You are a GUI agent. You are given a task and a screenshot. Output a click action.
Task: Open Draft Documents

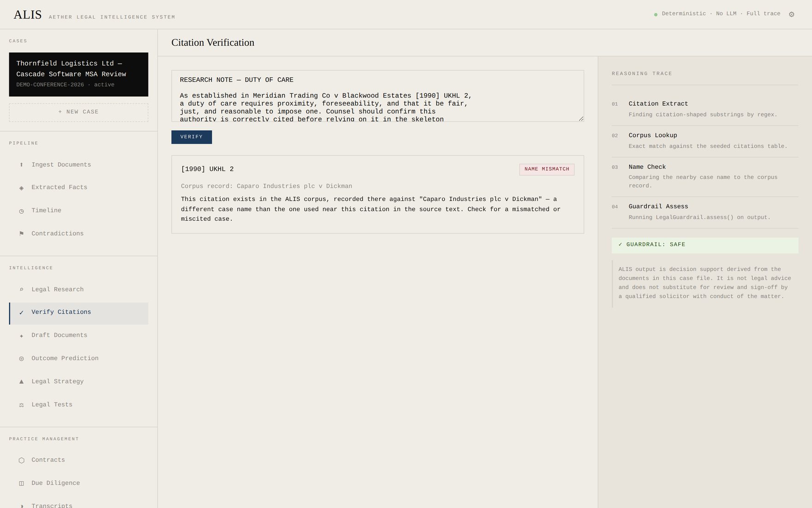point(78,335)
